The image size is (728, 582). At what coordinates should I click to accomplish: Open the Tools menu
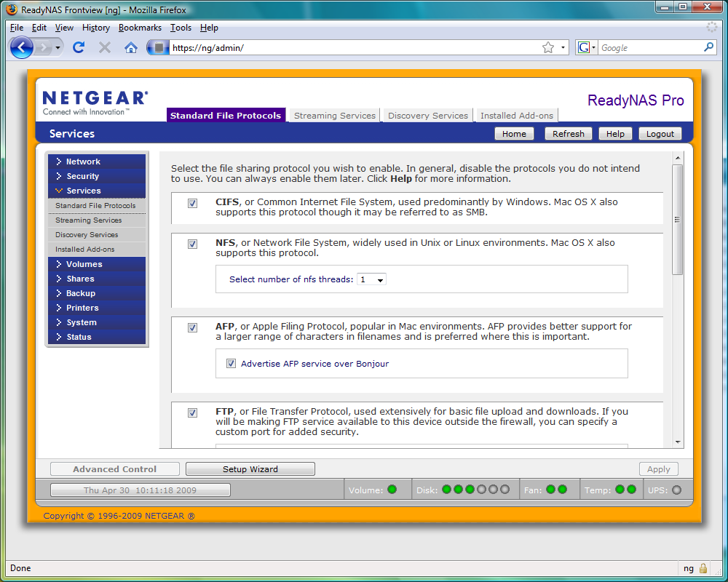click(181, 28)
